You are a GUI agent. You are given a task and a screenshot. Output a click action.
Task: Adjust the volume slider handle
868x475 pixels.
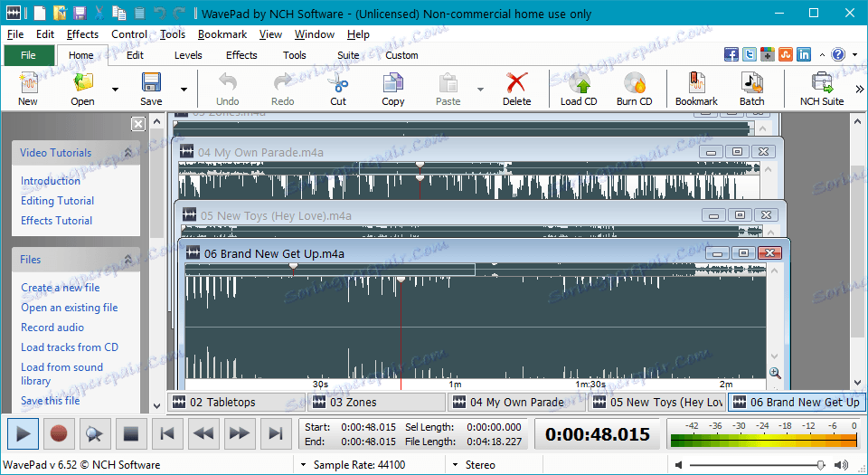click(820, 465)
